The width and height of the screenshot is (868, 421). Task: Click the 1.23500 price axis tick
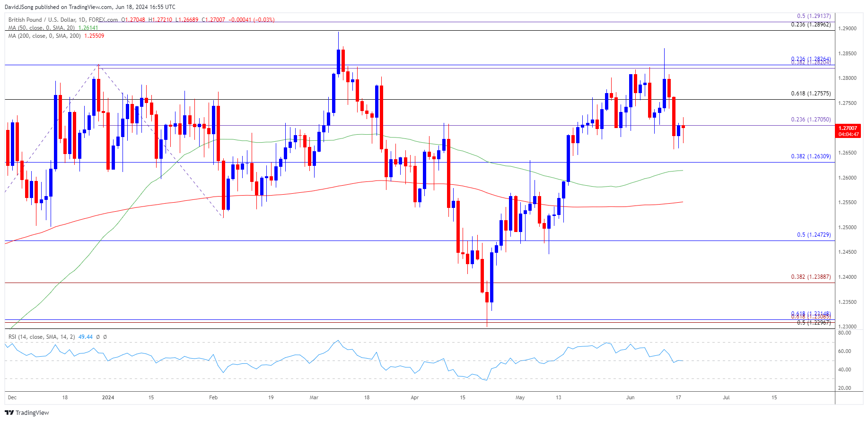coord(847,302)
